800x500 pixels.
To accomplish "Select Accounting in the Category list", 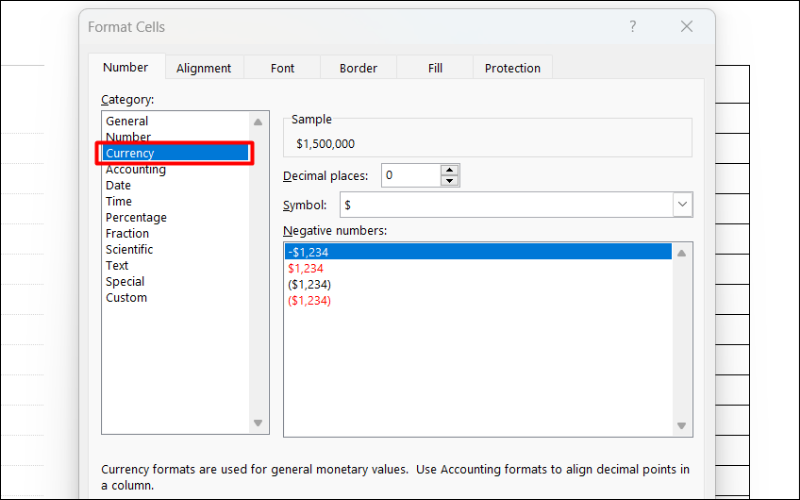I will [x=136, y=170].
